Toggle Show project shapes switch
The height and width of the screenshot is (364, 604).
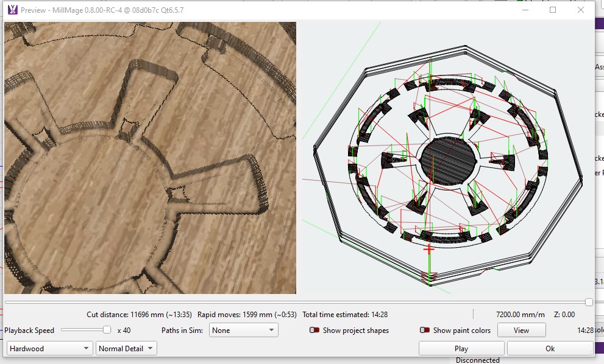(x=314, y=330)
